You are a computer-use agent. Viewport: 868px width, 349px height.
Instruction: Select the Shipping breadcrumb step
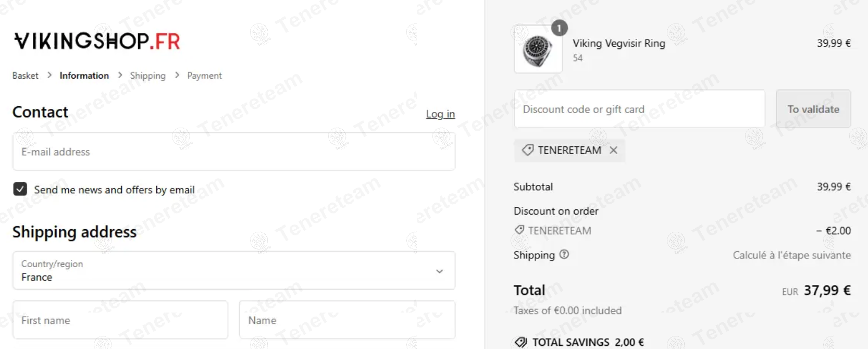tap(147, 76)
